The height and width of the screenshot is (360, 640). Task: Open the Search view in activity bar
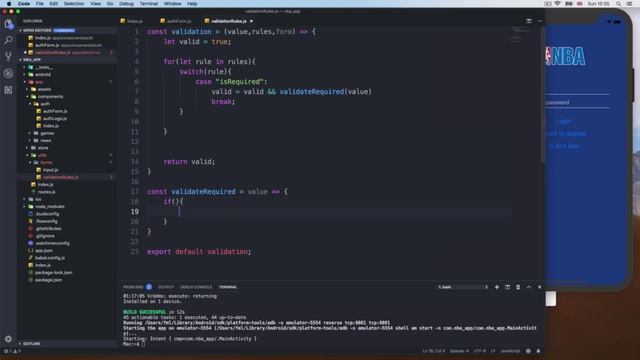click(x=9, y=40)
